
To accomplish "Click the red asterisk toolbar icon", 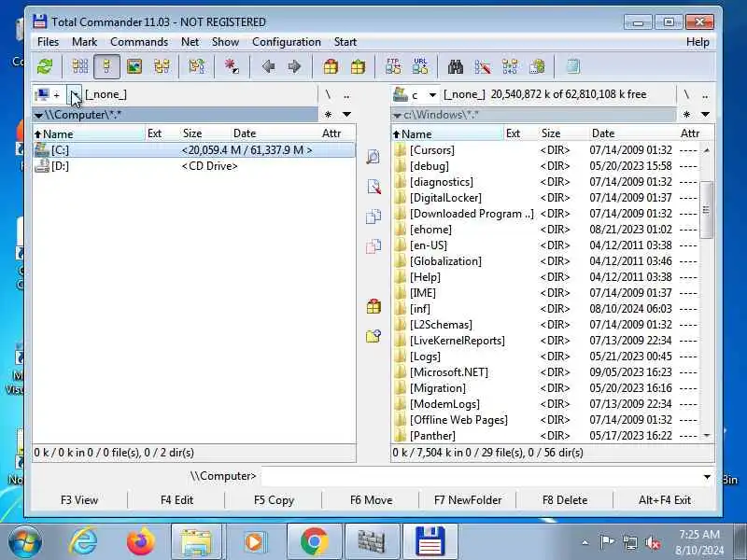I will [232, 66].
